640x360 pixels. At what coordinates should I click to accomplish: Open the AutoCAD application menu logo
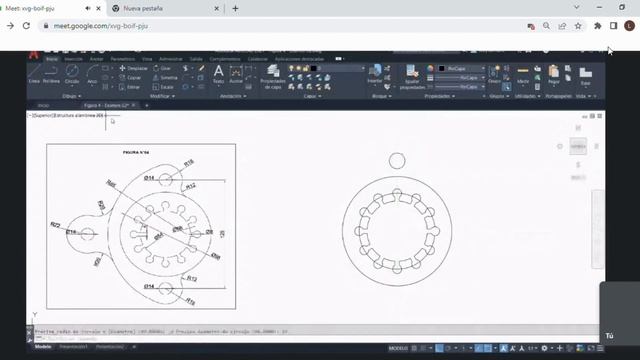tap(34, 55)
